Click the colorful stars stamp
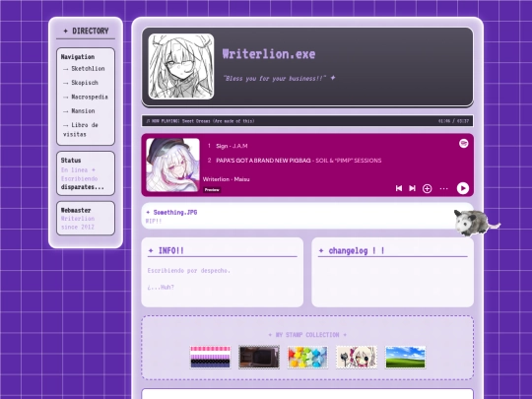 coord(307,357)
